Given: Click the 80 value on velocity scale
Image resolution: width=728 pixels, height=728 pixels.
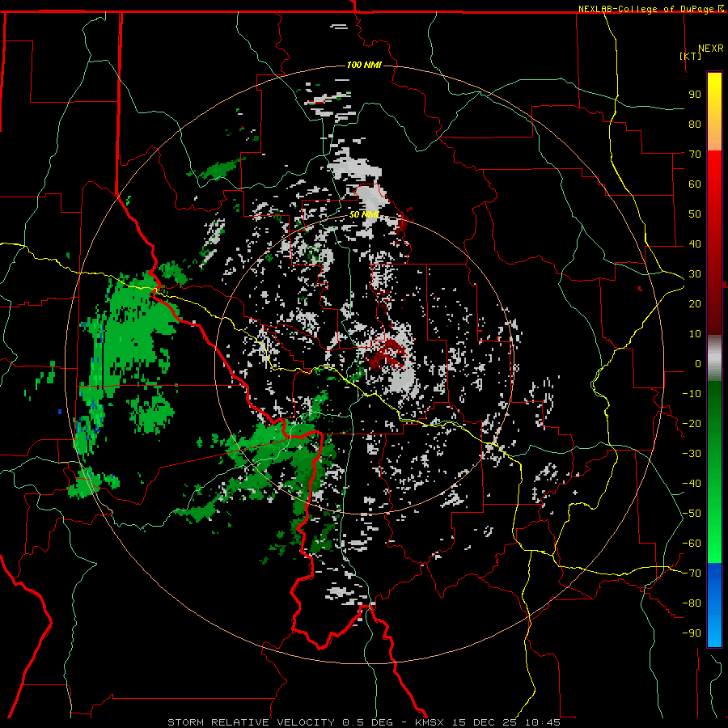Looking at the screenshot, I should click(x=695, y=124).
